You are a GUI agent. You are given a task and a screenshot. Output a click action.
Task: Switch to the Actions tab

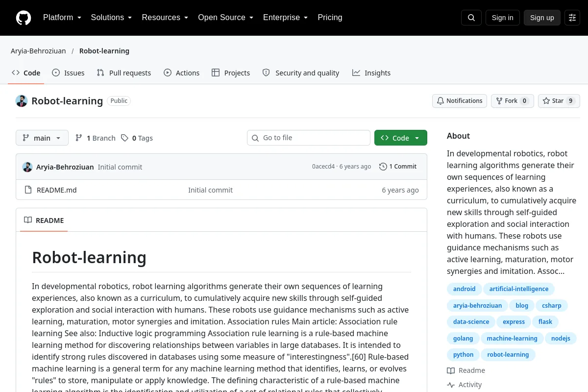tap(182, 73)
